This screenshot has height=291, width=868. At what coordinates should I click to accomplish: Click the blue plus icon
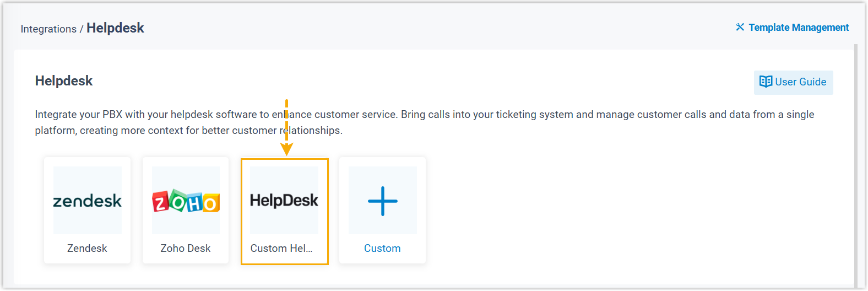coord(382,201)
